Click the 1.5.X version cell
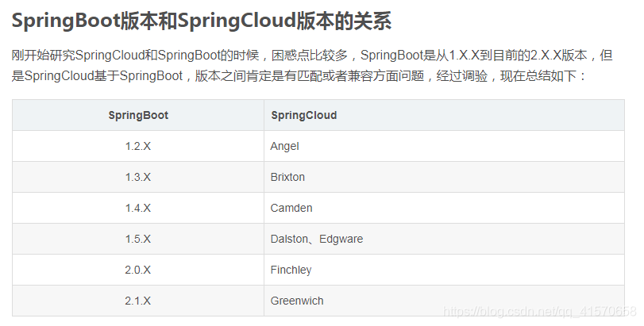Viewport: 644px width, 326px height. point(138,239)
